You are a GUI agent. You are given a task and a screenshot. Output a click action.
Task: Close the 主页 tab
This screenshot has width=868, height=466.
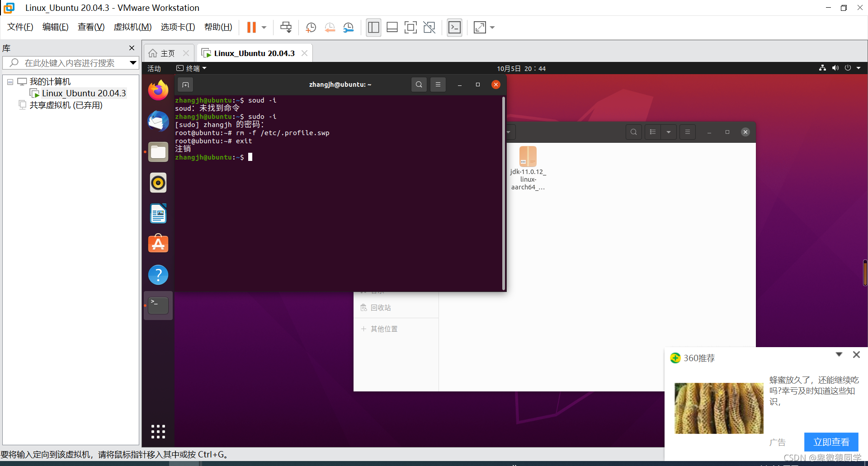(186, 53)
